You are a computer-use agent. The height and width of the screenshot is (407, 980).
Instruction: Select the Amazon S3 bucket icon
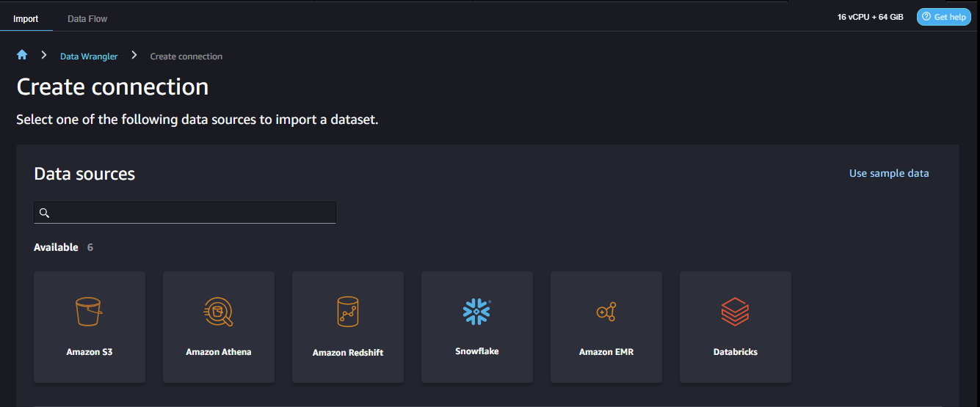(x=89, y=312)
